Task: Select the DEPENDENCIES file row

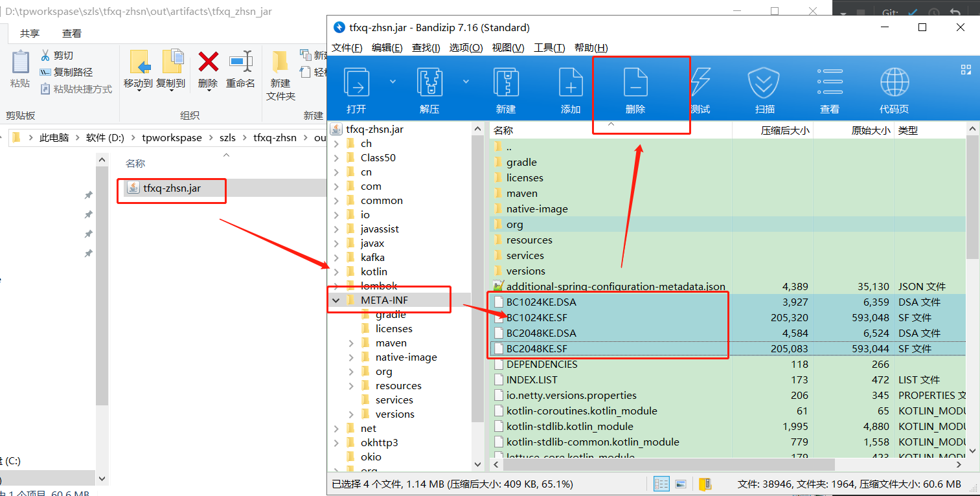Action: click(727, 364)
